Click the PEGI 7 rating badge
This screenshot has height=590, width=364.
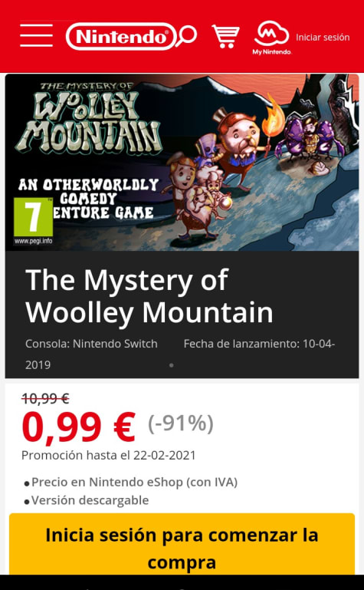33,217
